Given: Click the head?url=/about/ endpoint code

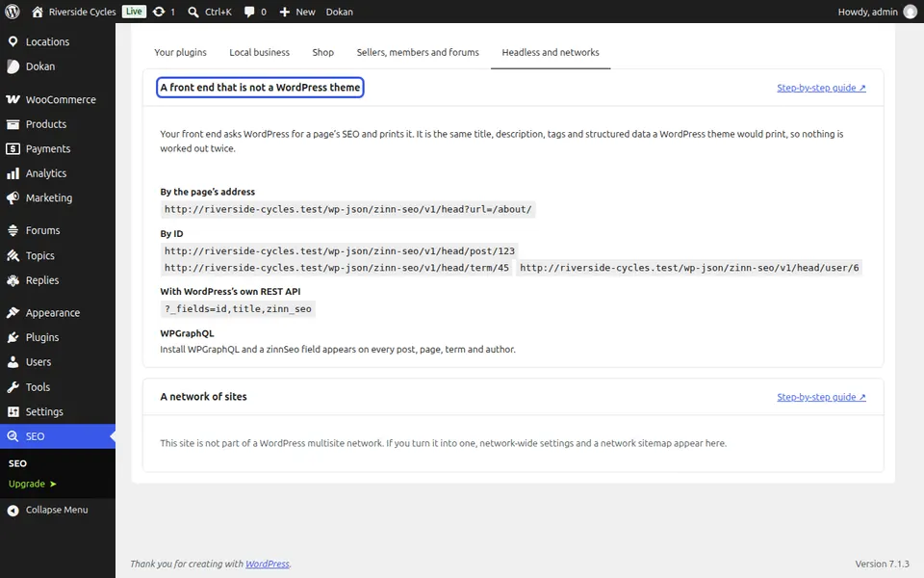Looking at the screenshot, I should (347, 209).
